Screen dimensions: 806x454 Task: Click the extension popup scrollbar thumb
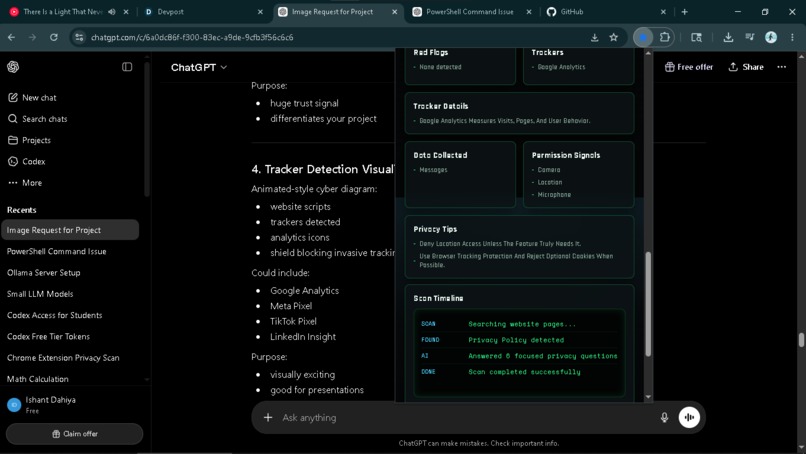click(648, 303)
